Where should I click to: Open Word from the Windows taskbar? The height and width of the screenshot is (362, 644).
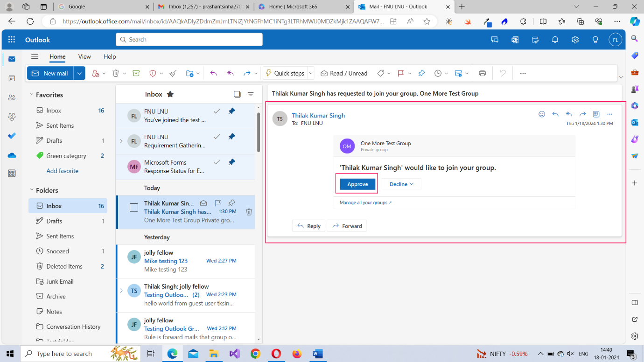click(x=318, y=354)
